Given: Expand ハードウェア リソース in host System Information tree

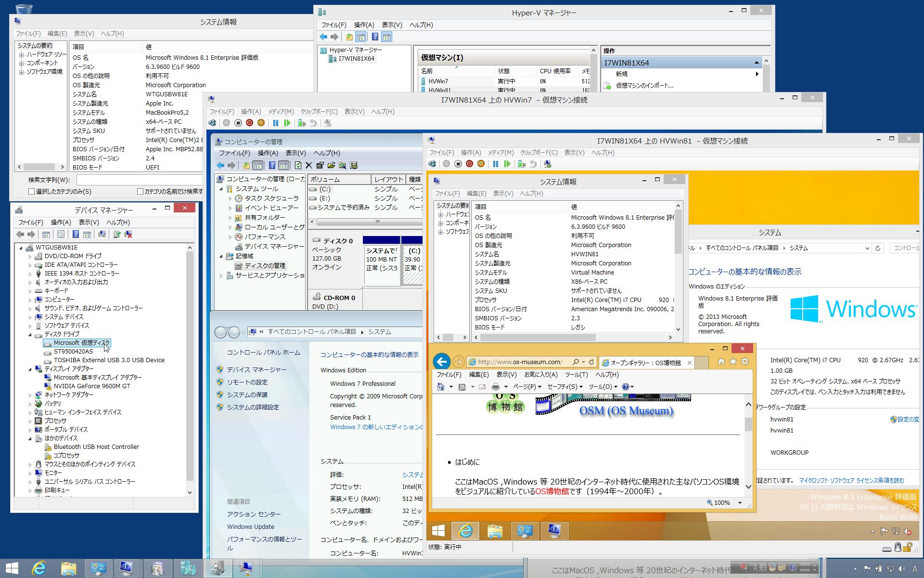Looking at the screenshot, I should tap(21, 55).
